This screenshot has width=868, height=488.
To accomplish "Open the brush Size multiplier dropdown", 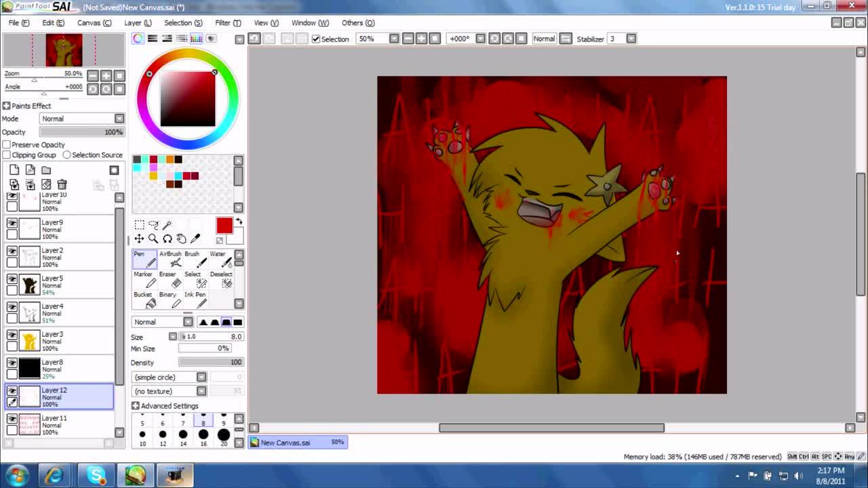I will pos(173,337).
